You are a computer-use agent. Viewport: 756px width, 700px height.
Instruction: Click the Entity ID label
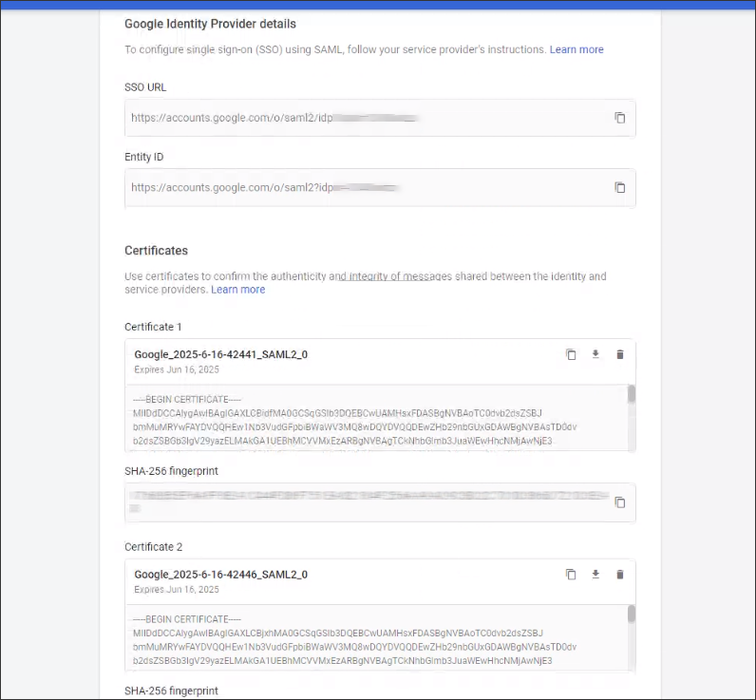coord(143,157)
